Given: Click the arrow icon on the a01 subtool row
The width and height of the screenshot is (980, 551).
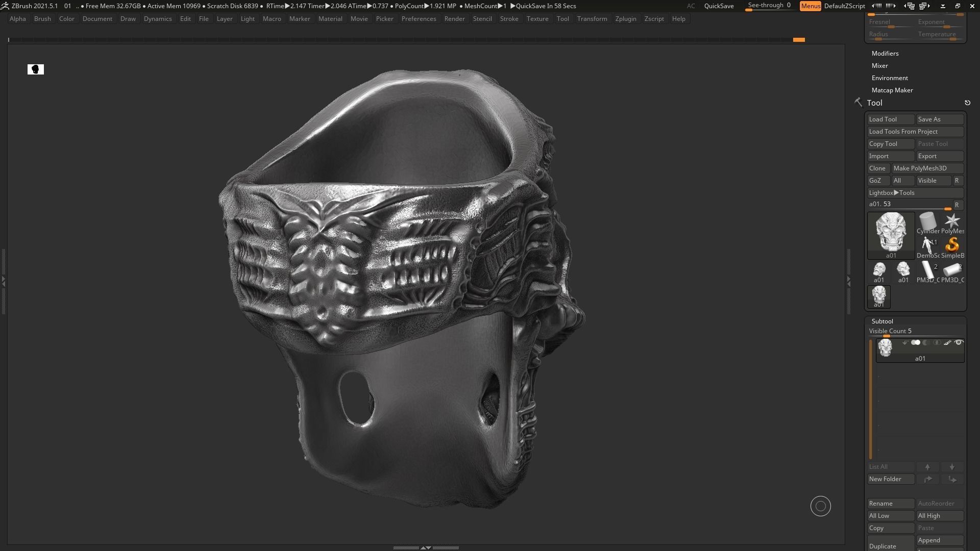Looking at the screenshot, I should pos(905,343).
